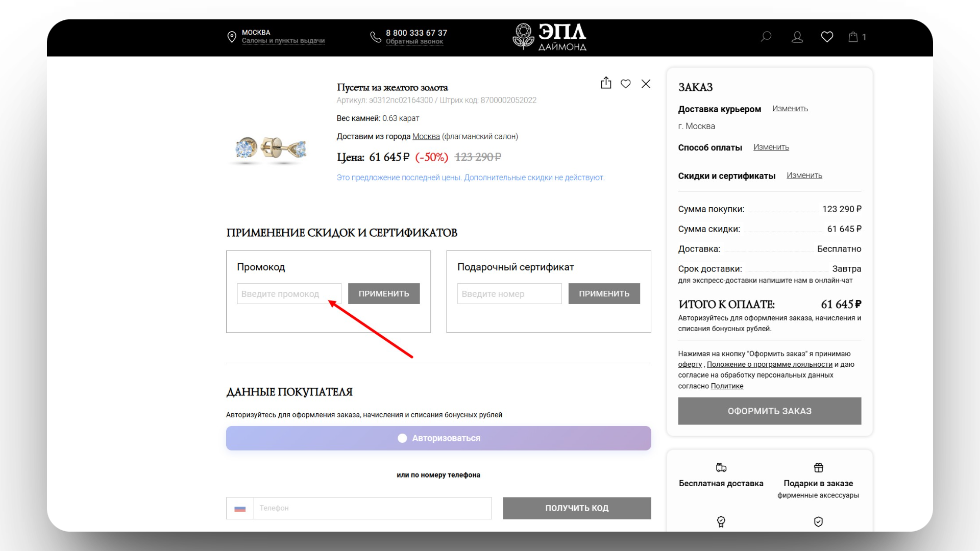The width and height of the screenshot is (980, 551).
Task: Add the earrings to favorites with the heart icon
Action: pyautogui.click(x=626, y=84)
